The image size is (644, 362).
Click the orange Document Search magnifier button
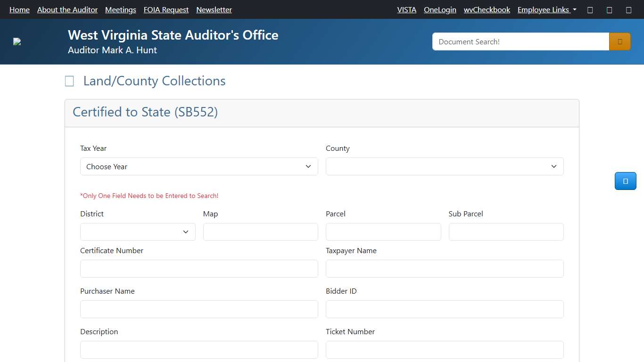click(x=619, y=41)
